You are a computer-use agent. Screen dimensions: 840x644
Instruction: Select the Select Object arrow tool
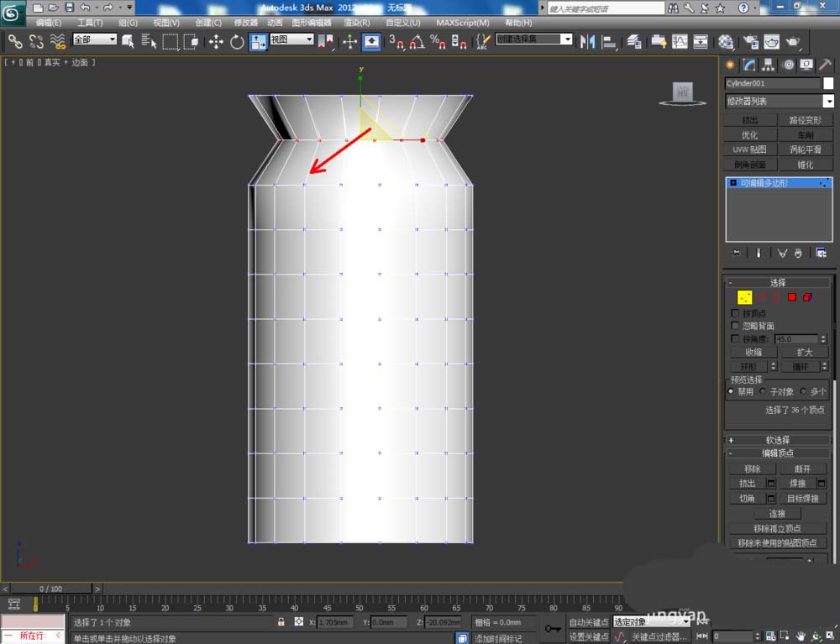pos(128,42)
